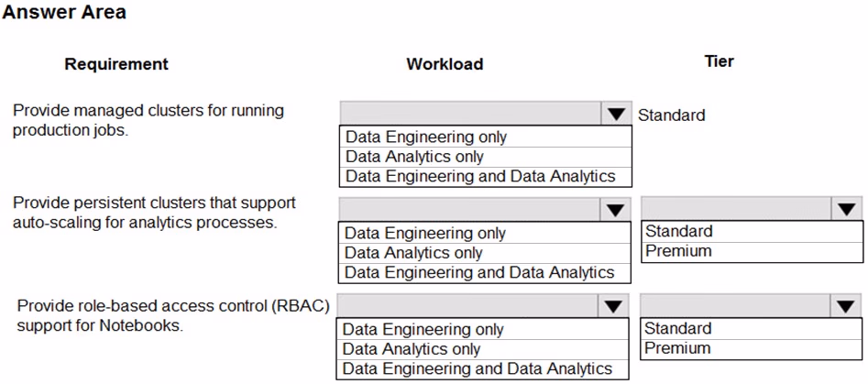Select Data Analytics only for auto-scaling clusters
Image resolution: width=868 pixels, height=384 pixels.
click(x=485, y=253)
